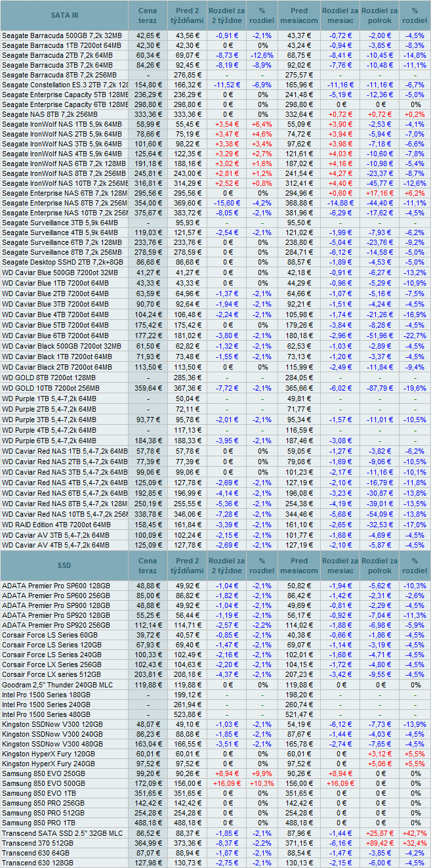Click Kingston HyperX Fury 120GB product name
This screenshot has height=868, width=431.
tap(48, 754)
